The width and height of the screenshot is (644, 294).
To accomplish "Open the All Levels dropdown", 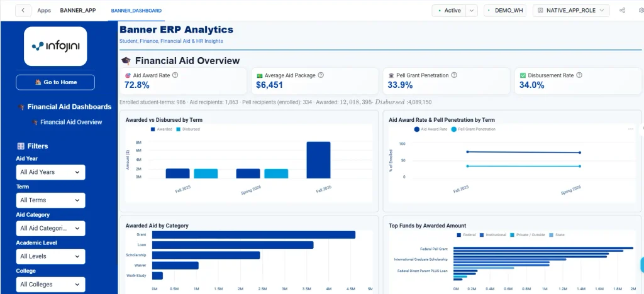I will pos(50,256).
